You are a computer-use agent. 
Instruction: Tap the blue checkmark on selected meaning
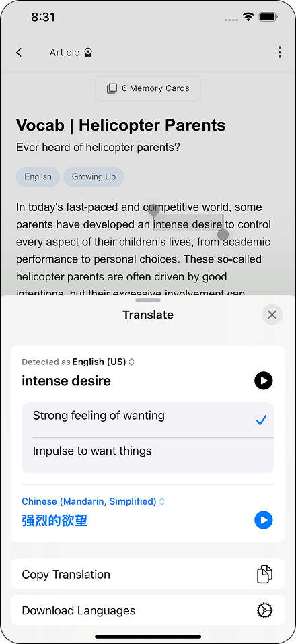point(261,420)
